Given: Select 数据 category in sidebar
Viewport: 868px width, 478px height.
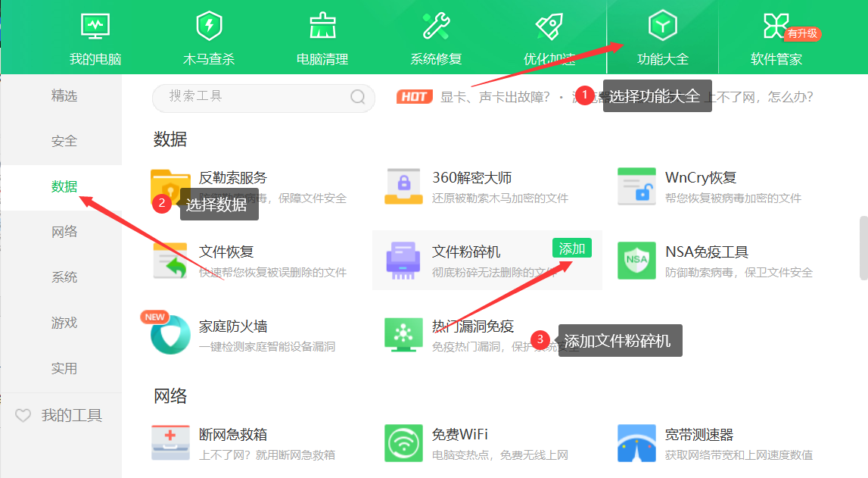Looking at the screenshot, I should (x=64, y=186).
